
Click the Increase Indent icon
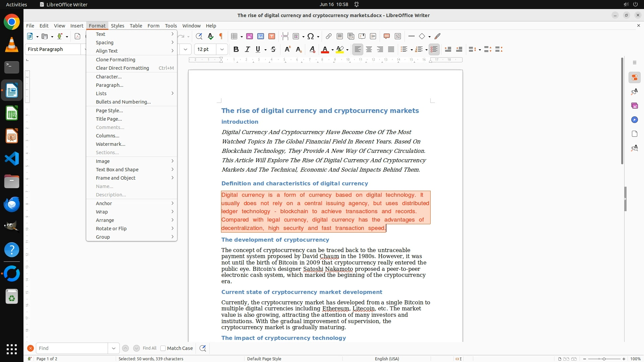(x=448, y=49)
